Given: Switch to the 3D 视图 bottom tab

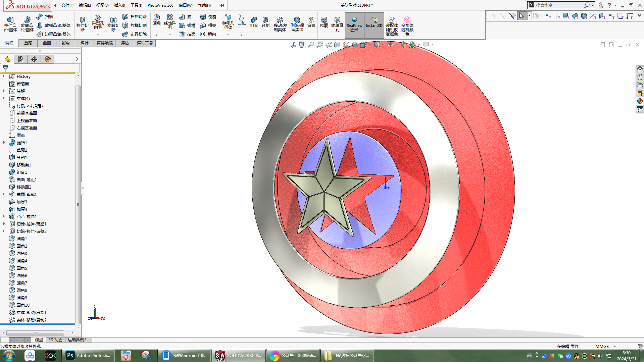Looking at the screenshot, I should (55, 340).
